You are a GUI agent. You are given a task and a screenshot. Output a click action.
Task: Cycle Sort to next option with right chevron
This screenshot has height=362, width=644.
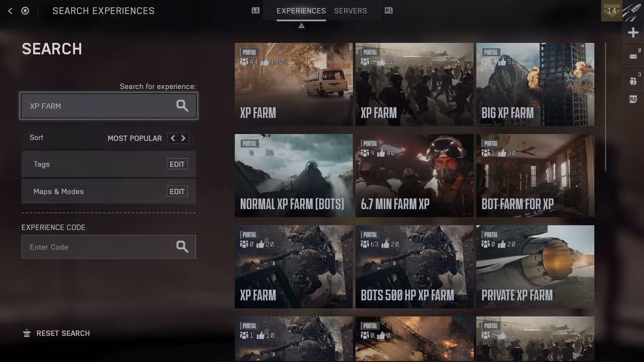click(x=183, y=138)
